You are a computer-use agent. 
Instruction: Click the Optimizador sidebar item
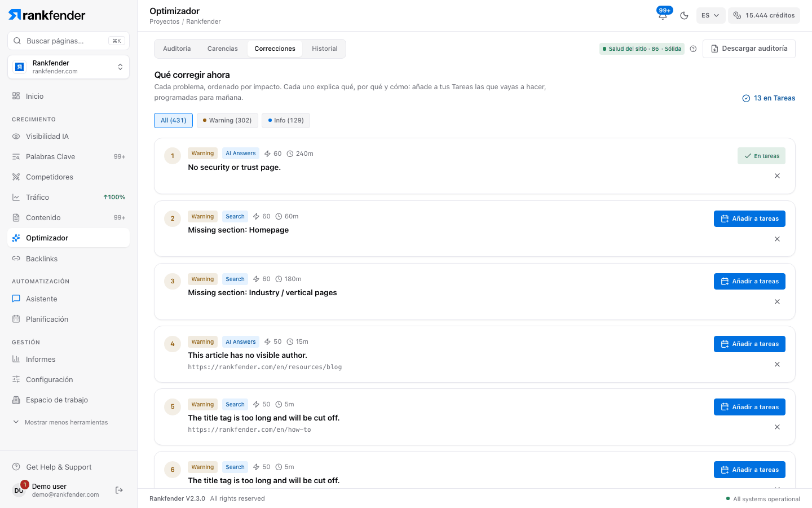[x=68, y=238]
